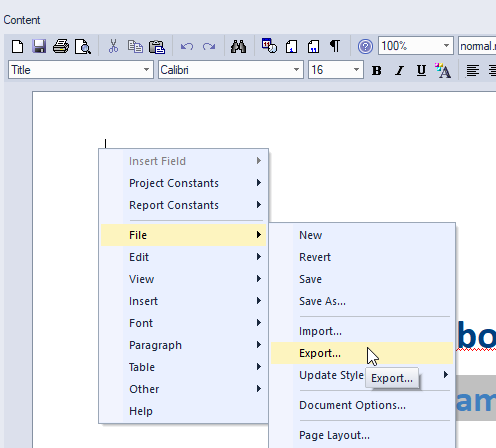Open the Other submenu

click(x=183, y=389)
